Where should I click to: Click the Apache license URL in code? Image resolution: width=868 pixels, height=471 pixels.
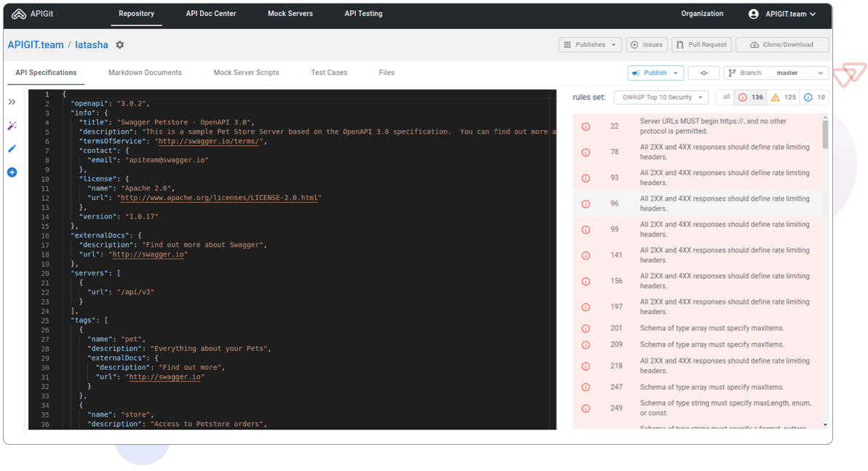(219, 198)
